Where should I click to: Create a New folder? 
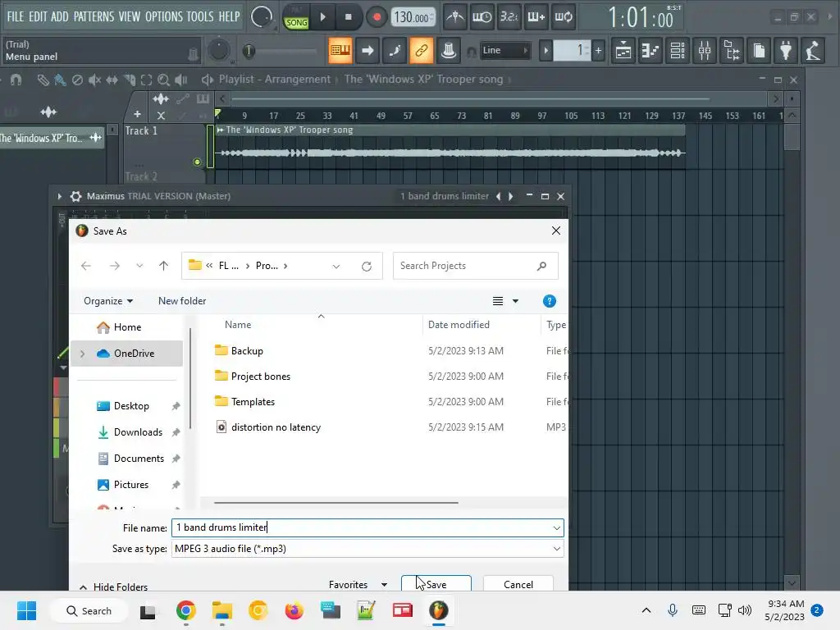pos(182,301)
